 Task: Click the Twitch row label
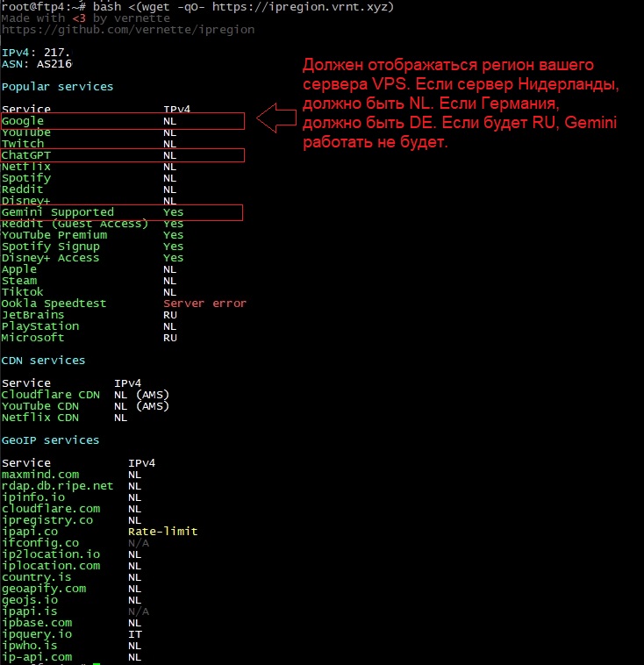23,144
